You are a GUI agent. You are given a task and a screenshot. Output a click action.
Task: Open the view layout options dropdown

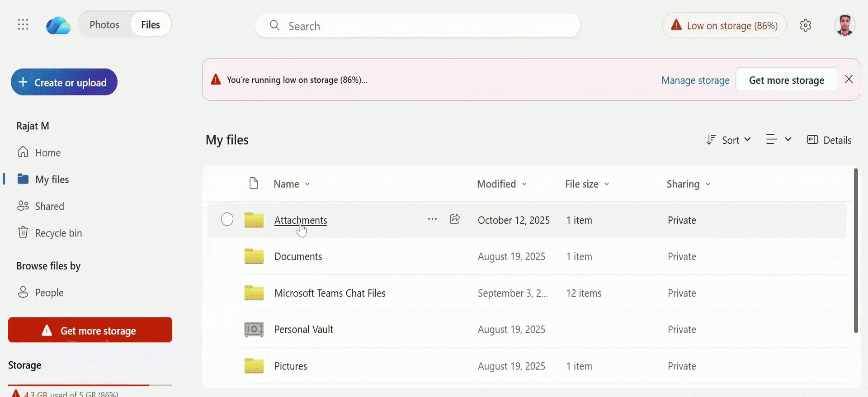(x=778, y=140)
